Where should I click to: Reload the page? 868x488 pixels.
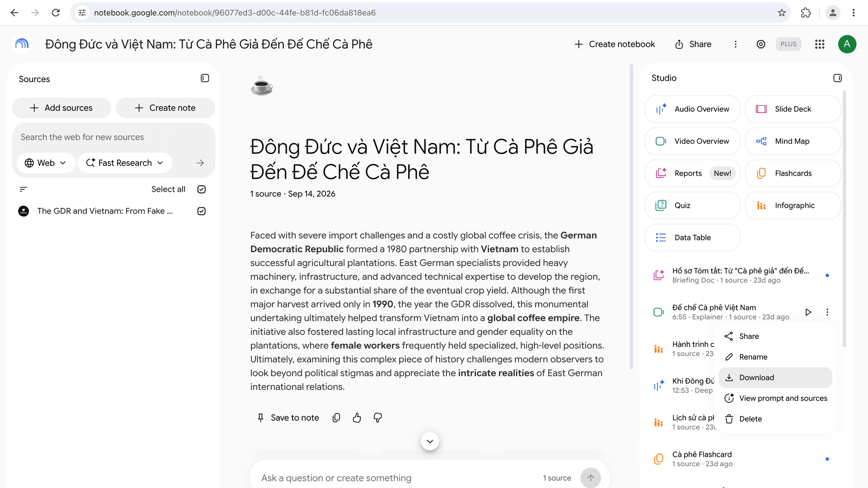point(56,13)
